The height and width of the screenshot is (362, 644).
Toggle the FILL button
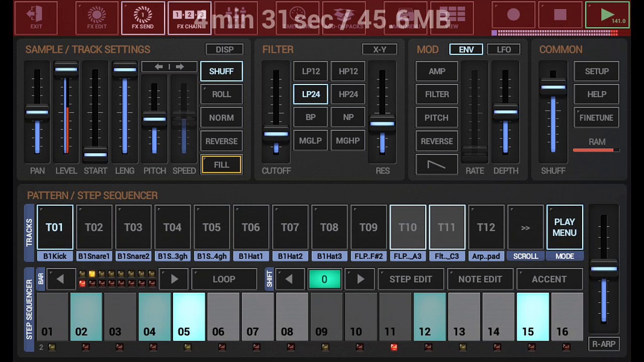[221, 164]
